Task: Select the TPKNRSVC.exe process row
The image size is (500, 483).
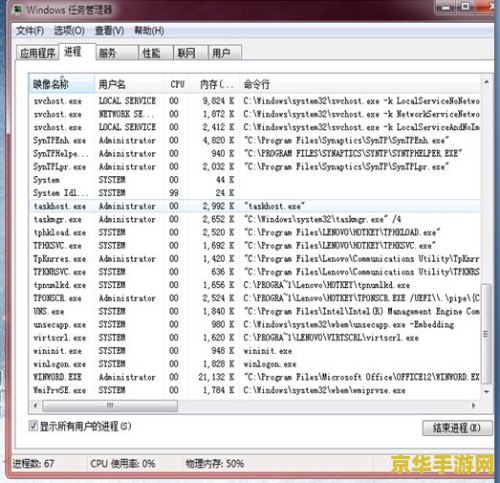Action: 255,272
